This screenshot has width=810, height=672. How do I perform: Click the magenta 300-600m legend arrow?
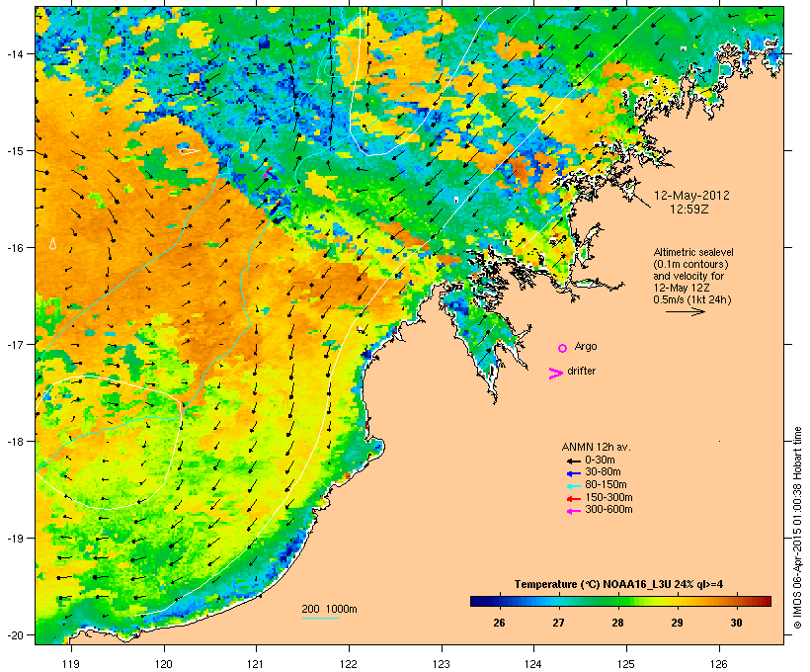pos(573,511)
